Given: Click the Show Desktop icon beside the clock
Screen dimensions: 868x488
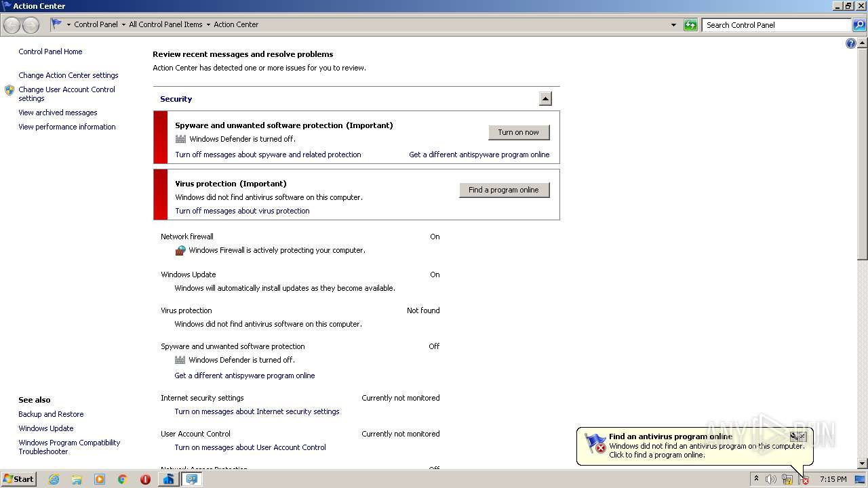Looking at the screenshot, I should pos(860,479).
